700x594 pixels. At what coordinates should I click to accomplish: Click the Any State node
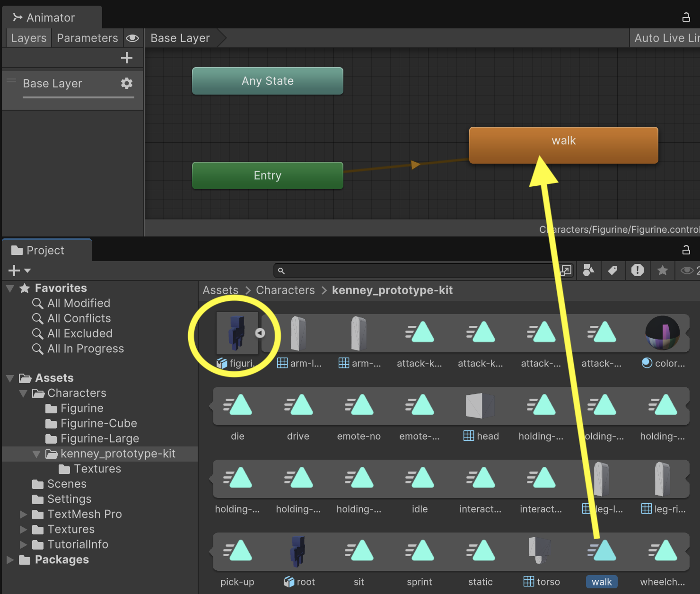click(x=267, y=81)
